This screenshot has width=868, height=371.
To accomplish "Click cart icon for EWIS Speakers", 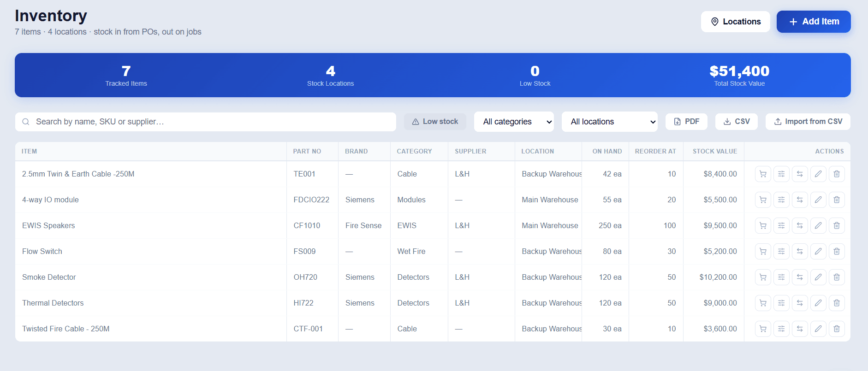I will 763,225.
